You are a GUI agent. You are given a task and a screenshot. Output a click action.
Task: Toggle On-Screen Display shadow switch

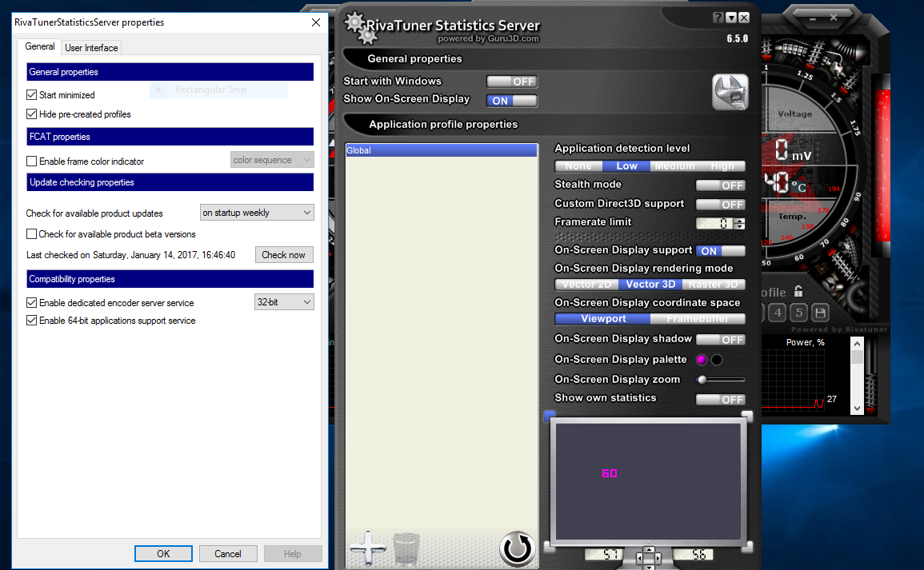720,340
